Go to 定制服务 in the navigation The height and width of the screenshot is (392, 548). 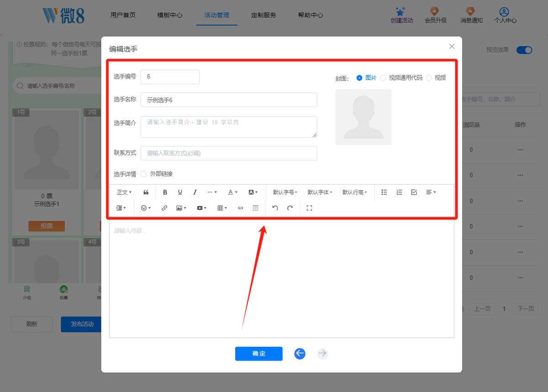click(263, 15)
